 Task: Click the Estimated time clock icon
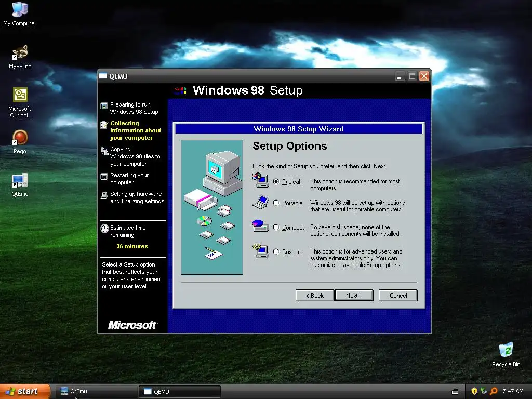[104, 229]
